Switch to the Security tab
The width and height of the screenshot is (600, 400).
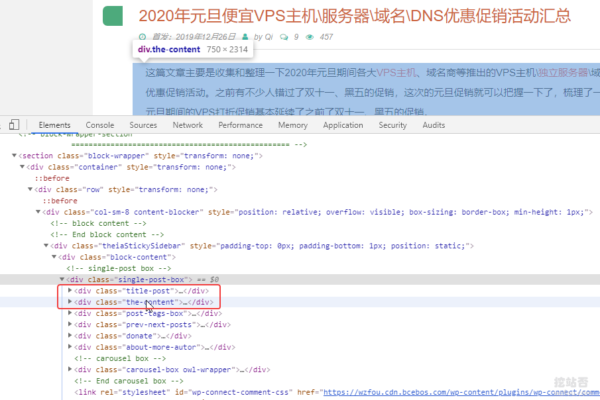[x=393, y=125]
